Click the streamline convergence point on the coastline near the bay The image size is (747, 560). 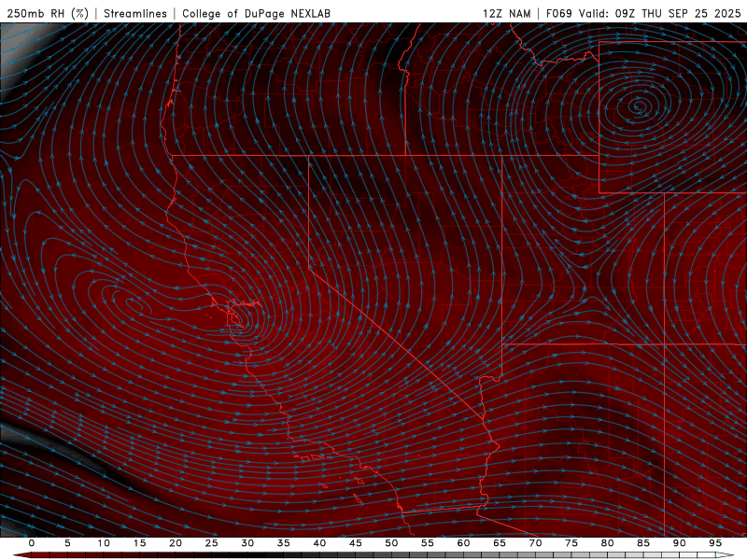tap(238, 320)
